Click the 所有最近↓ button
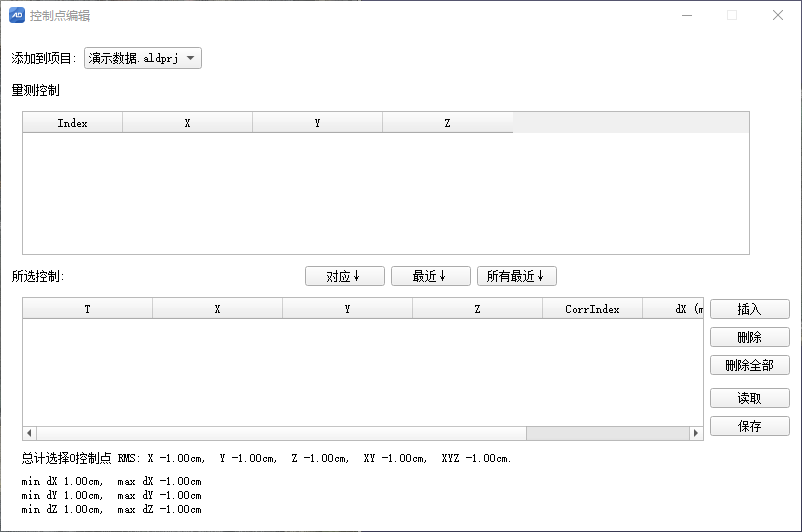802x532 pixels. 517,276
